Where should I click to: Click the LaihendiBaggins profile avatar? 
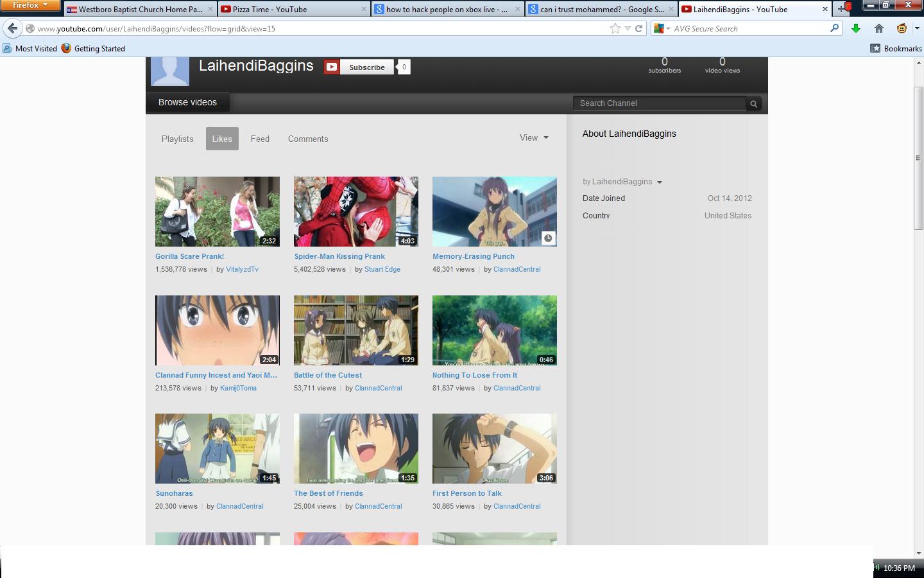(x=170, y=71)
